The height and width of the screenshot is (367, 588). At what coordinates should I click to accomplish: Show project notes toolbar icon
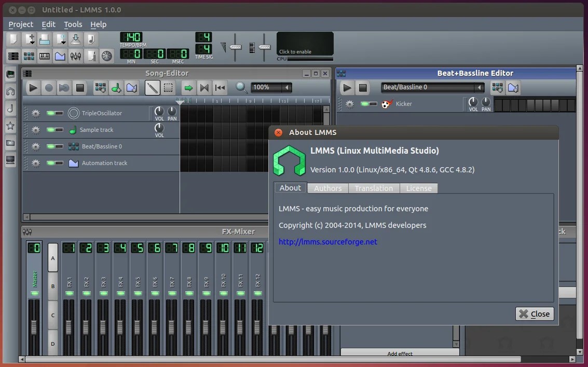tap(91, 56)
